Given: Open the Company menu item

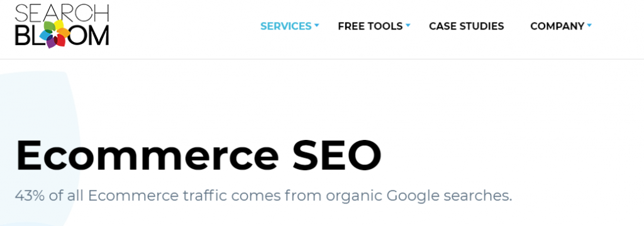Looking at the screenshot, I should click(557, 26).
